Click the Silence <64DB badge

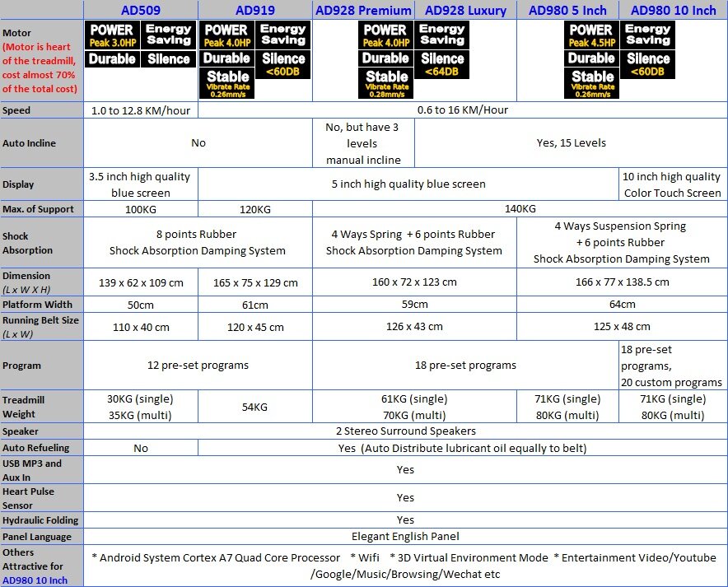pos(441,64)
